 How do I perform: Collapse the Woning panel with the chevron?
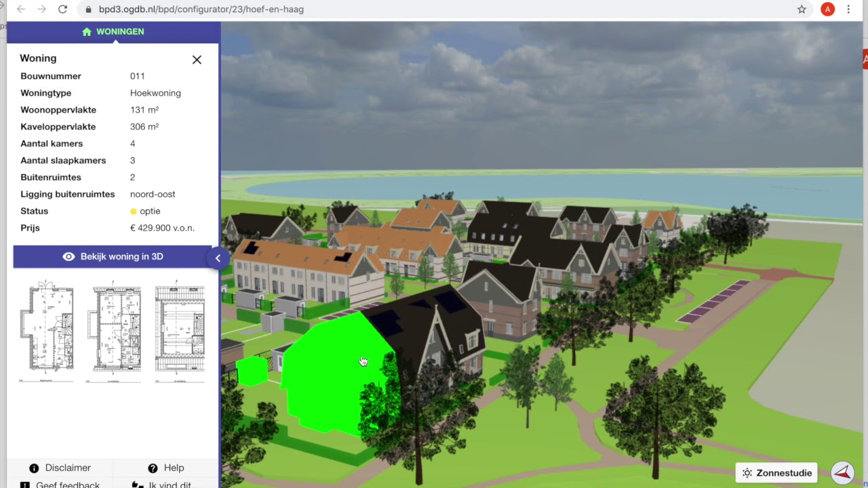(x=218, y=258)
